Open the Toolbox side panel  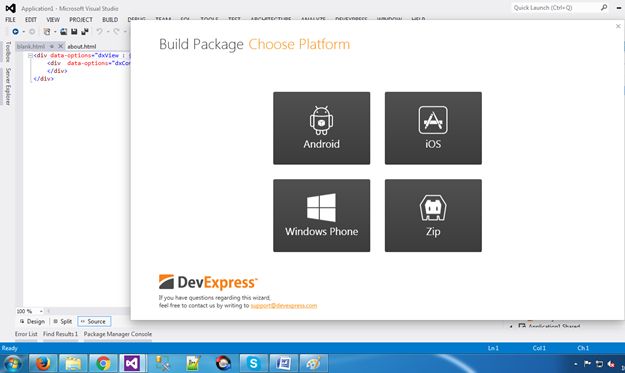pyautogui.click(x=8, y=51)
